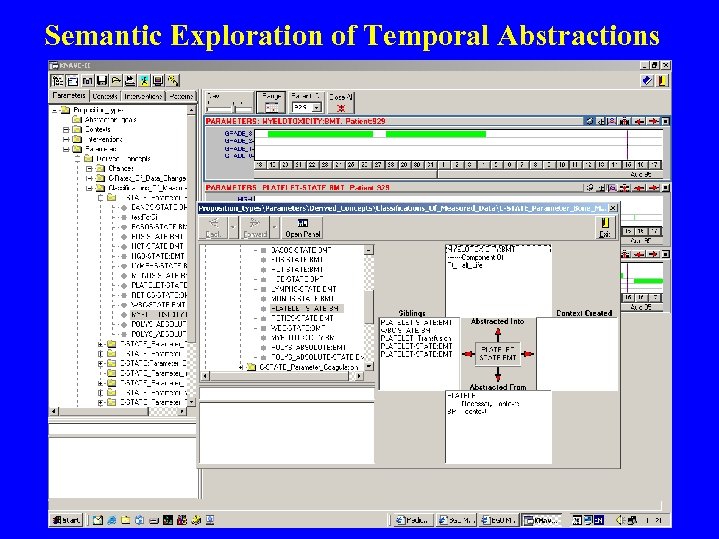Viewport: 719px width, 539px height.
Task: Select the Interventions tab
Action: tap(143, 96)
